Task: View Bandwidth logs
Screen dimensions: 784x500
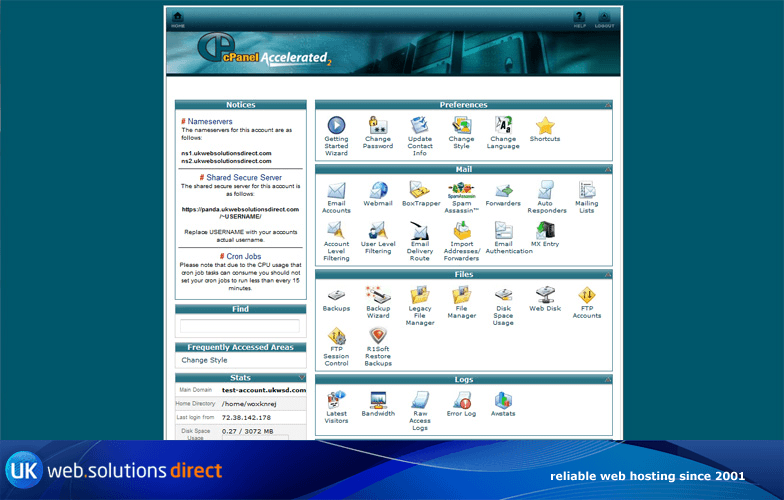Action: click(x=377, y=401)
